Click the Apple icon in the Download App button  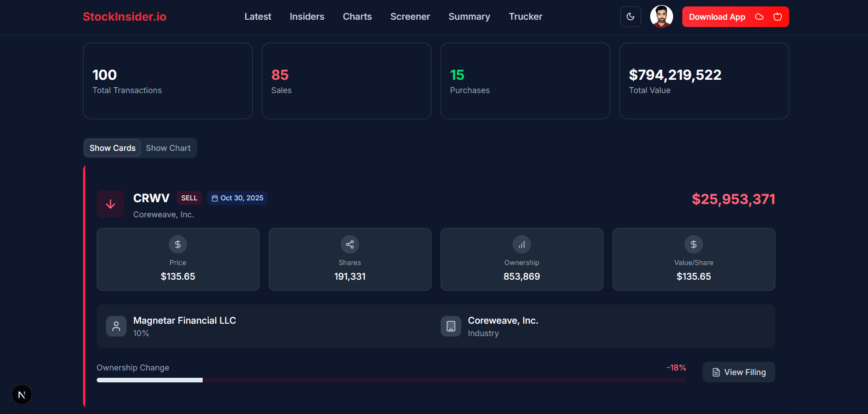(777, 17)
